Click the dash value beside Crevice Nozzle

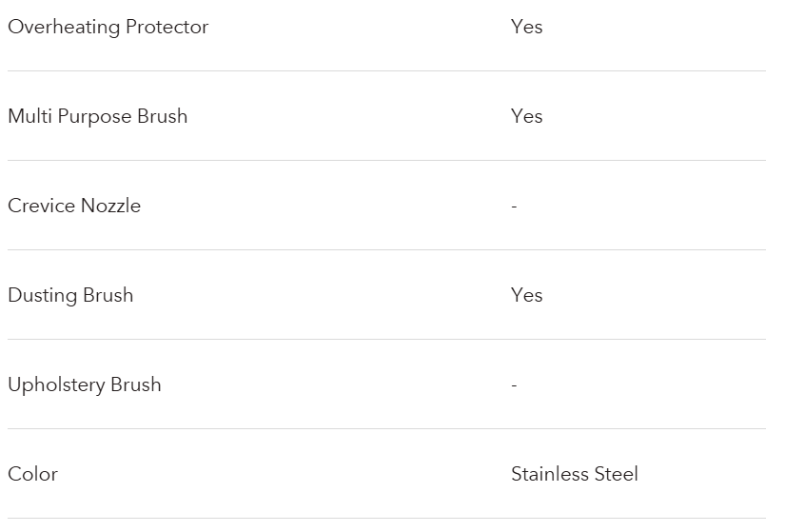coord(514,207)
